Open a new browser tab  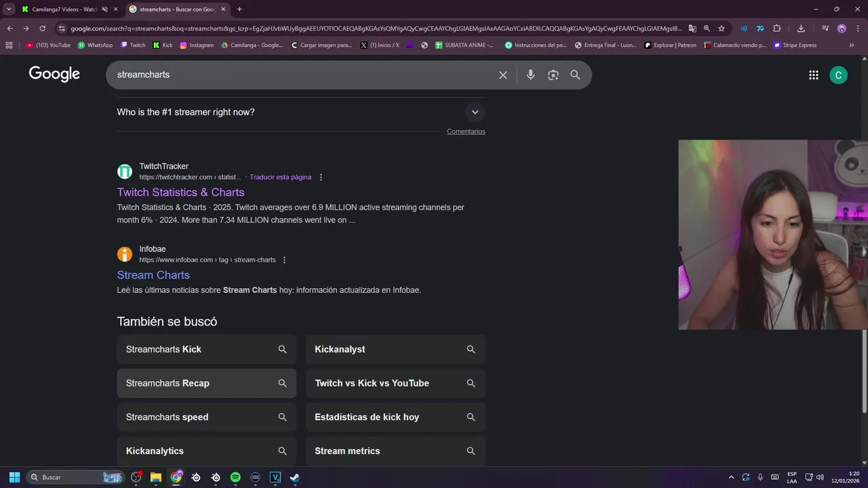point(239,9)
